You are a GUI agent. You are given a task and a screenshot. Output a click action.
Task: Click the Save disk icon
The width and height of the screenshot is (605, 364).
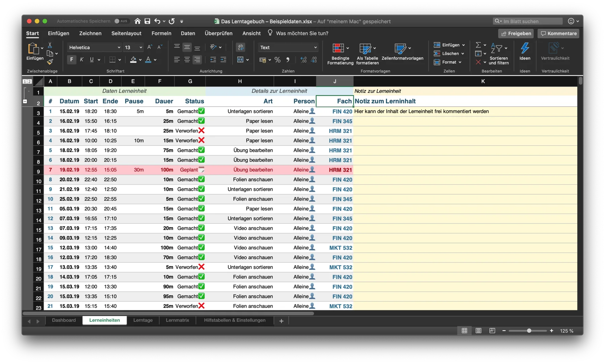[x=147, y=21]
